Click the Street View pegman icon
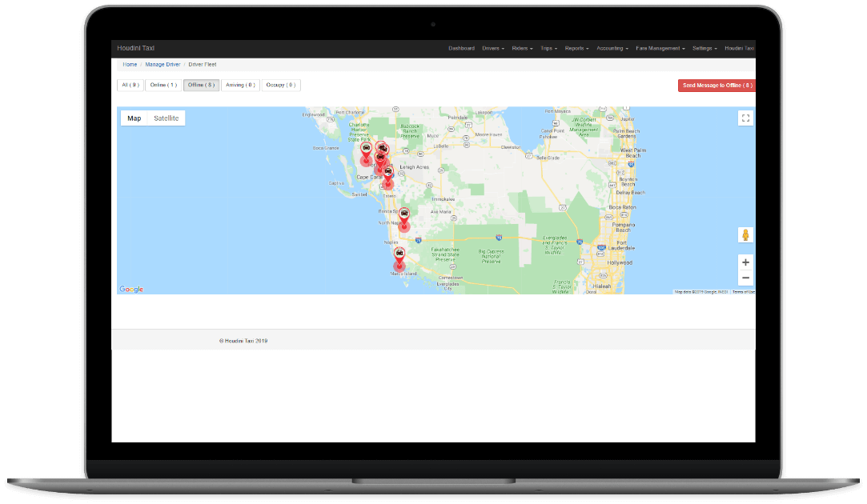Screen dimensions: 867x504 point(745,235)
